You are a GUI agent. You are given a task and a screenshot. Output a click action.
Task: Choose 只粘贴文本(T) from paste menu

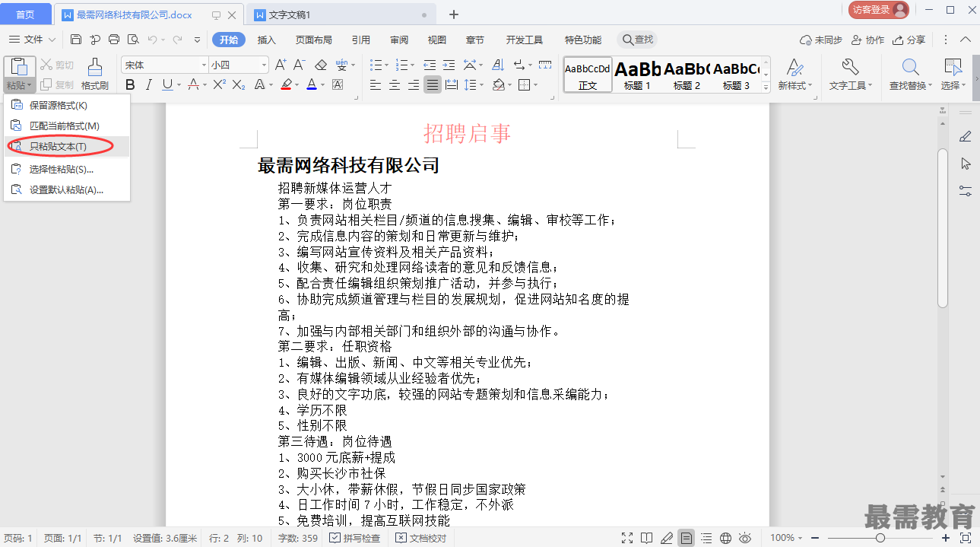pyautogui.click(x=67, y=146)
